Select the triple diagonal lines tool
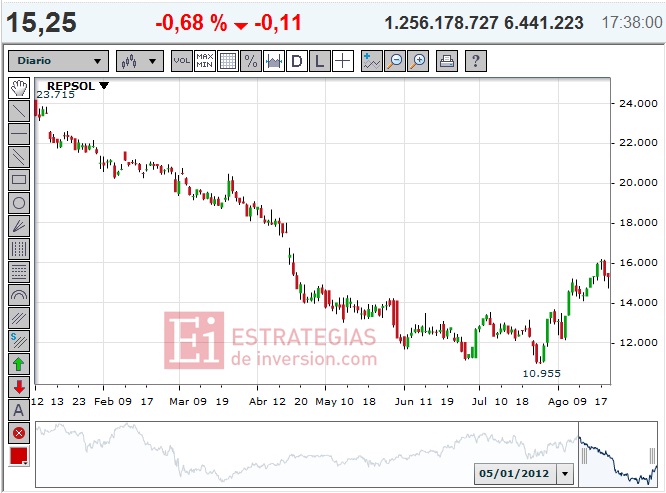This screenshot has width=666, height=493. (x=19, y=318)
